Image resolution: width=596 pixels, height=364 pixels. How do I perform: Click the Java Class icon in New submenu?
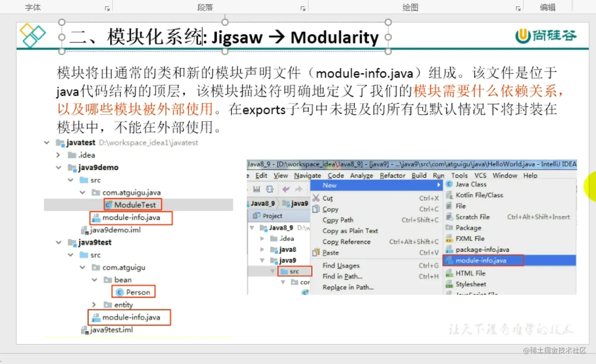pyautogui.click(x=449, y=184)
